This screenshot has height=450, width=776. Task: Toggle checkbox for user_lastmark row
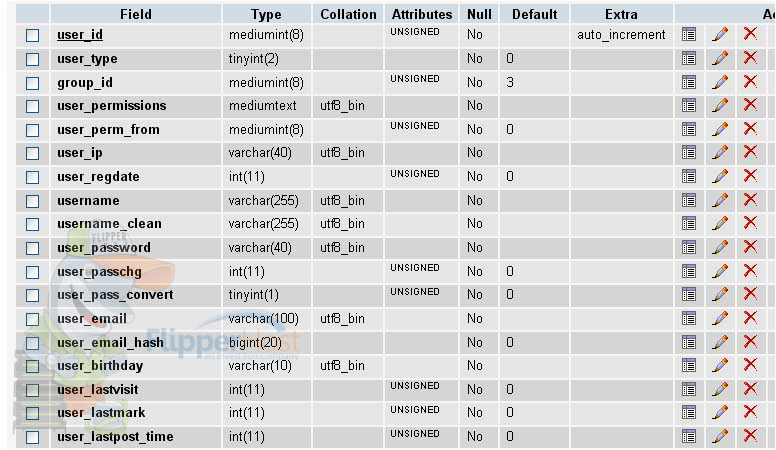[x=33, y=413]
